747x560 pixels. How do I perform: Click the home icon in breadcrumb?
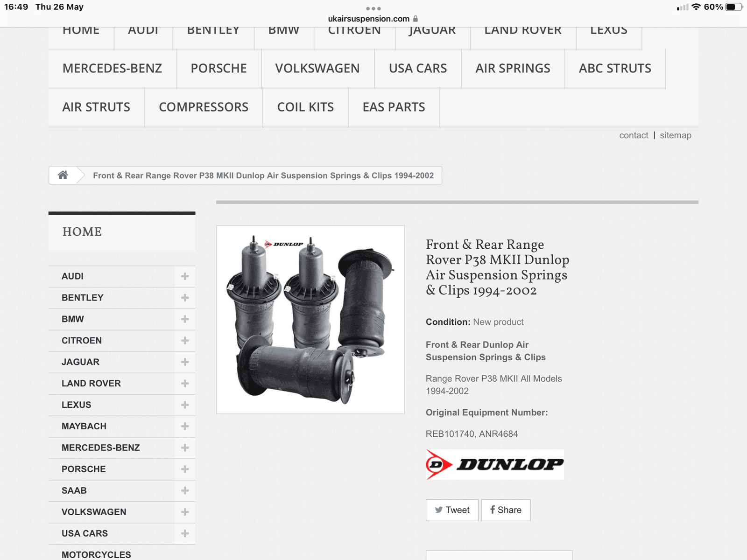click(63, 175)
